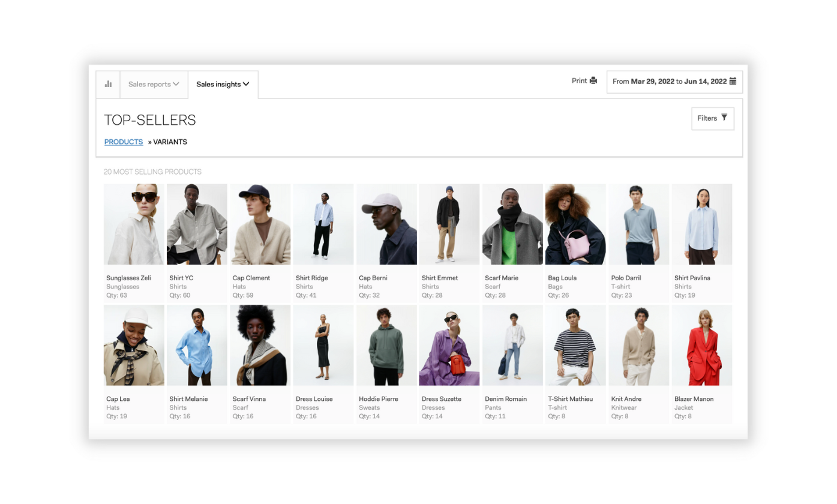Click the 'Scarf Marie' product name

502,278
